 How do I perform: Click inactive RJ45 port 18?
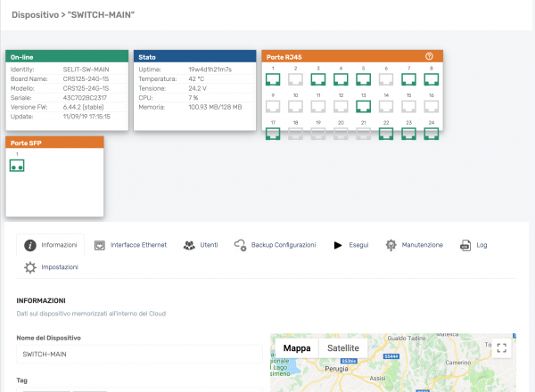click(295, 134)
